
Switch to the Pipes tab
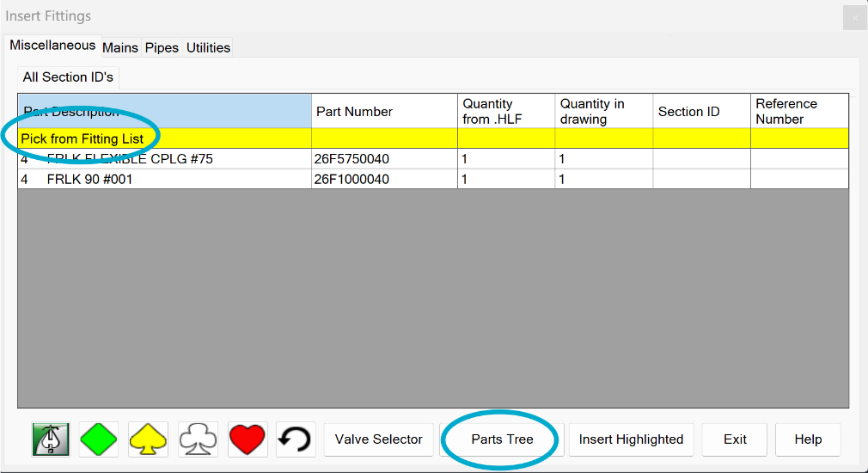162,47
